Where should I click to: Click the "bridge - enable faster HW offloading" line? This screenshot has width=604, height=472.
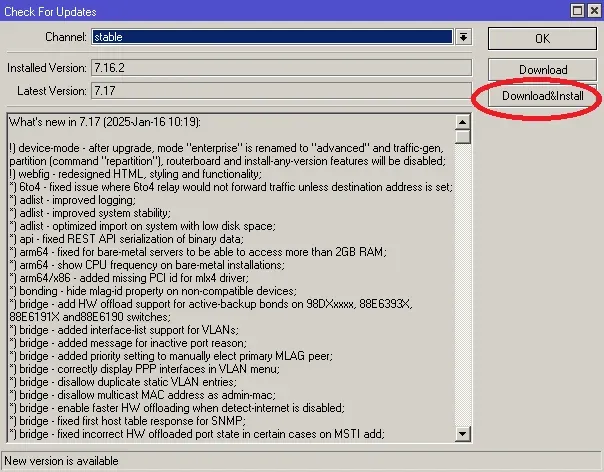coord(177,408)
